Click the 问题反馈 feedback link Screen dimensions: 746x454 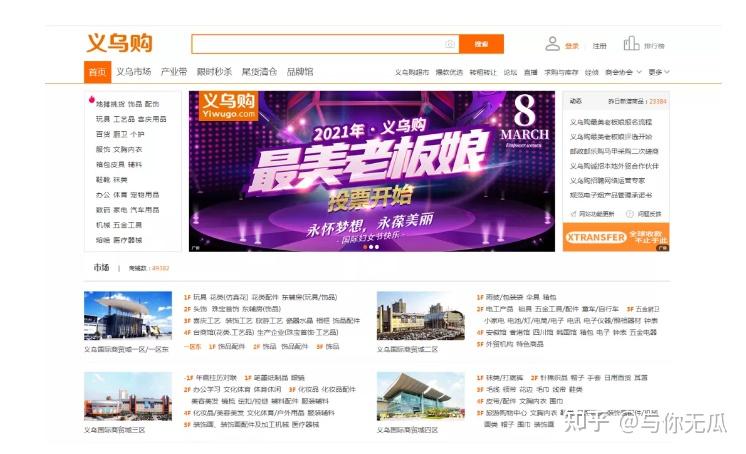649,214
